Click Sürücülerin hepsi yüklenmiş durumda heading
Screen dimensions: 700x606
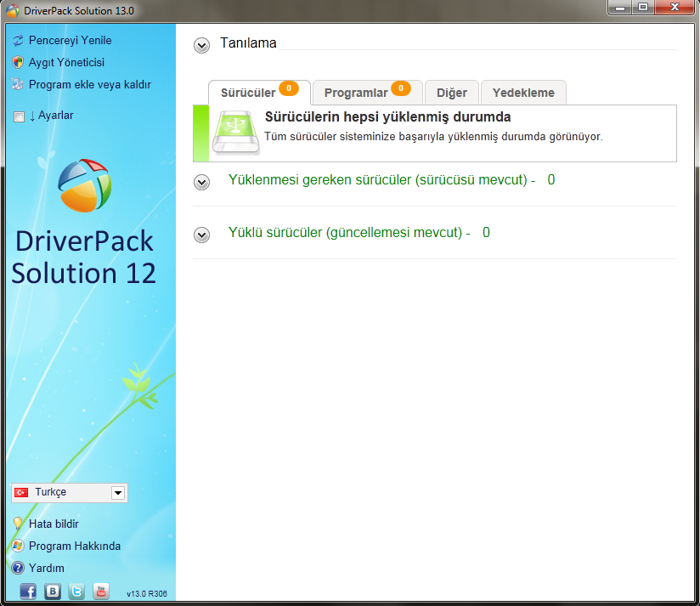387,116
